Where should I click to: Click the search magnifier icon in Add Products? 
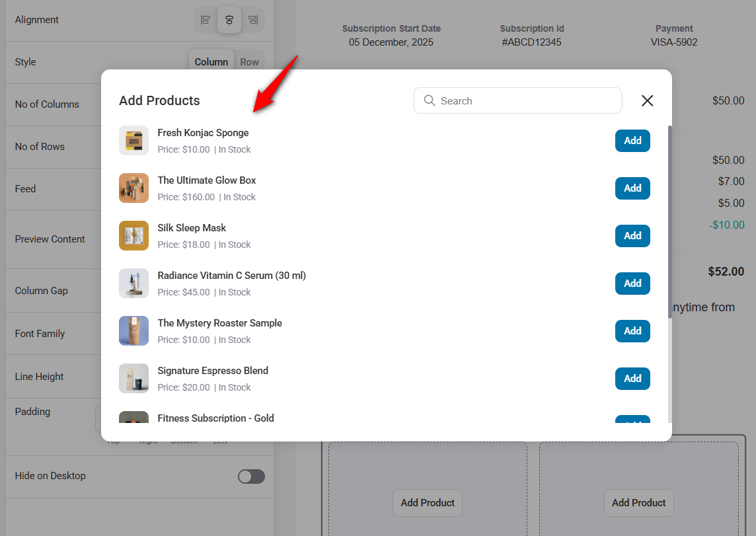pyautogui.click(x=430, y=100)
